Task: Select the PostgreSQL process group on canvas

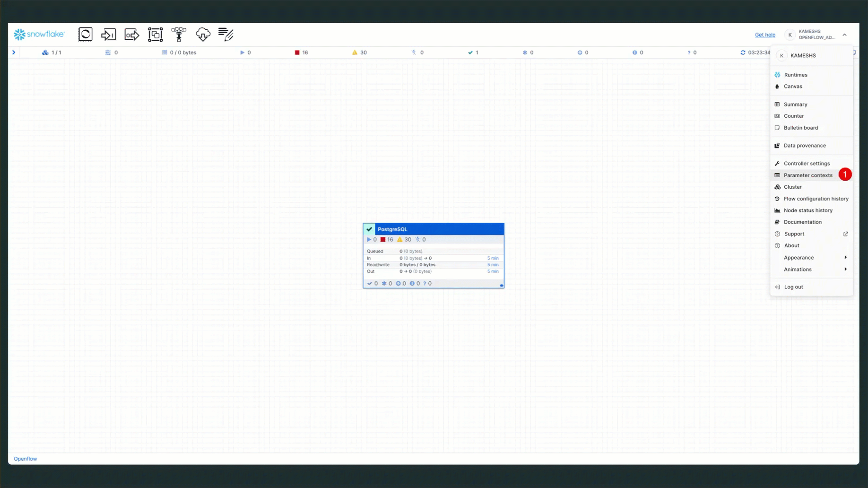Action: pos(433,229)
